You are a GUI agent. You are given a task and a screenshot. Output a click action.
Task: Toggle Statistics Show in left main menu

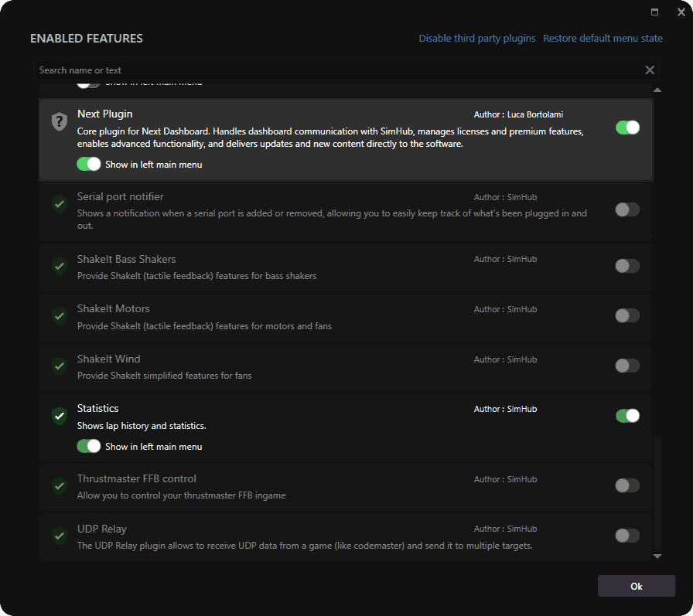tap(89, 446)
